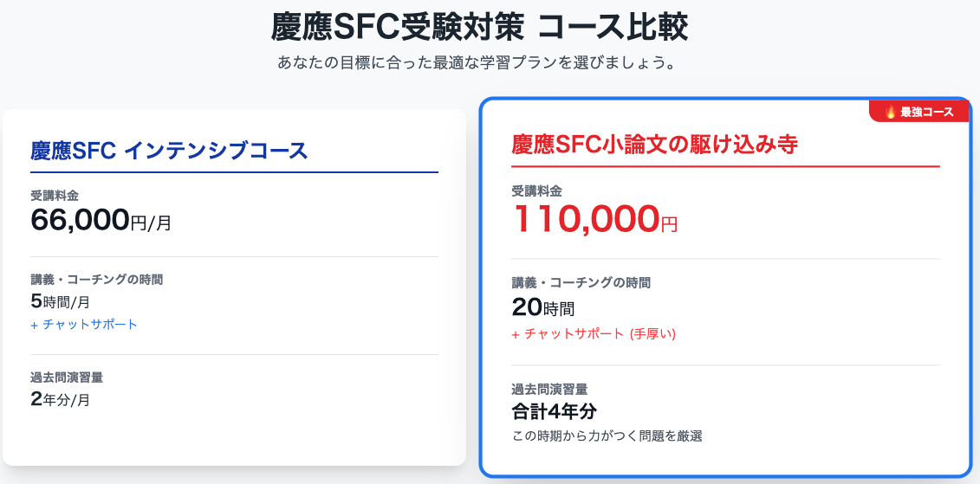Click 講義・コーチングの時間 label in the intensive card
980x484 pixels.
click(x=96, y=280)
